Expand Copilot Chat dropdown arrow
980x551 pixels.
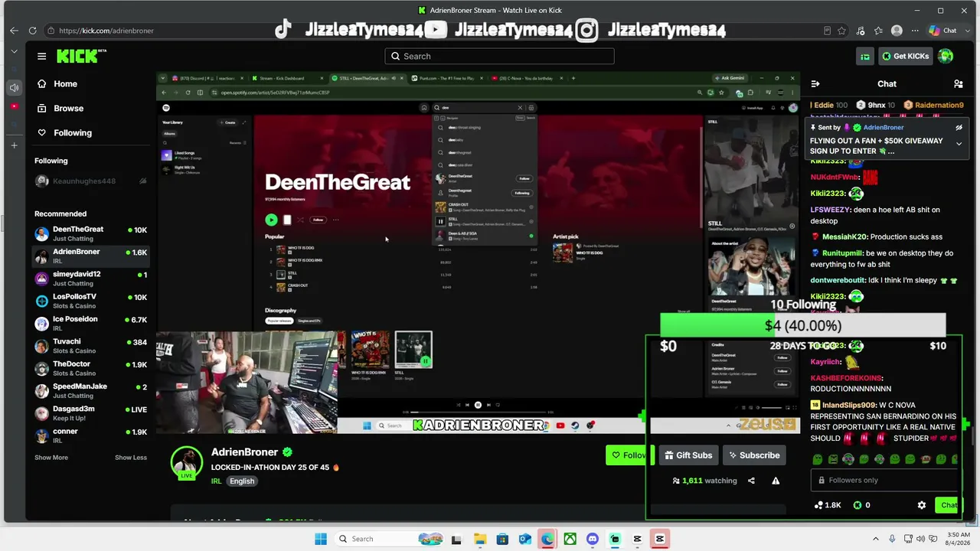click(x=967, y=31)
